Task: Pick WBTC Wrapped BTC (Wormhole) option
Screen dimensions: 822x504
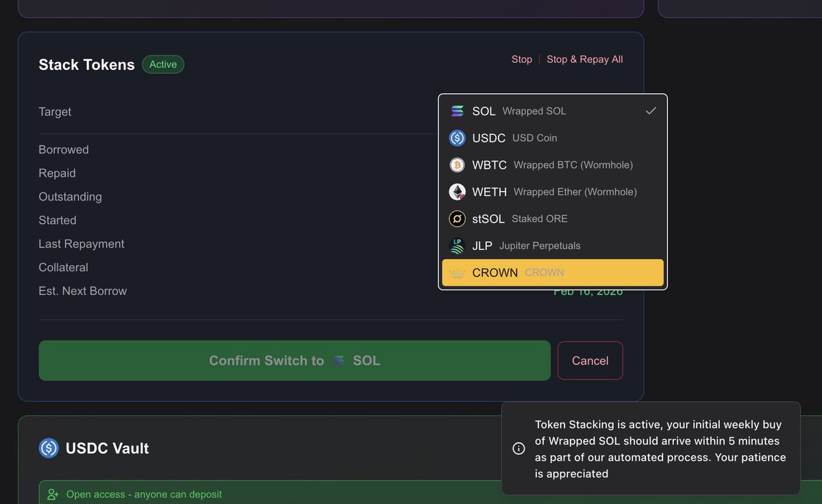Action: coord(553,165)
